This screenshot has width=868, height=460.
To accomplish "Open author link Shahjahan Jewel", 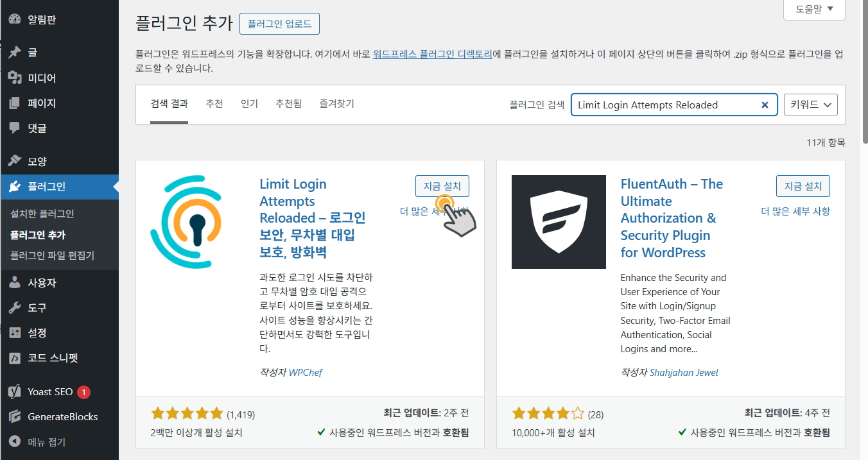I will [684, 372].
